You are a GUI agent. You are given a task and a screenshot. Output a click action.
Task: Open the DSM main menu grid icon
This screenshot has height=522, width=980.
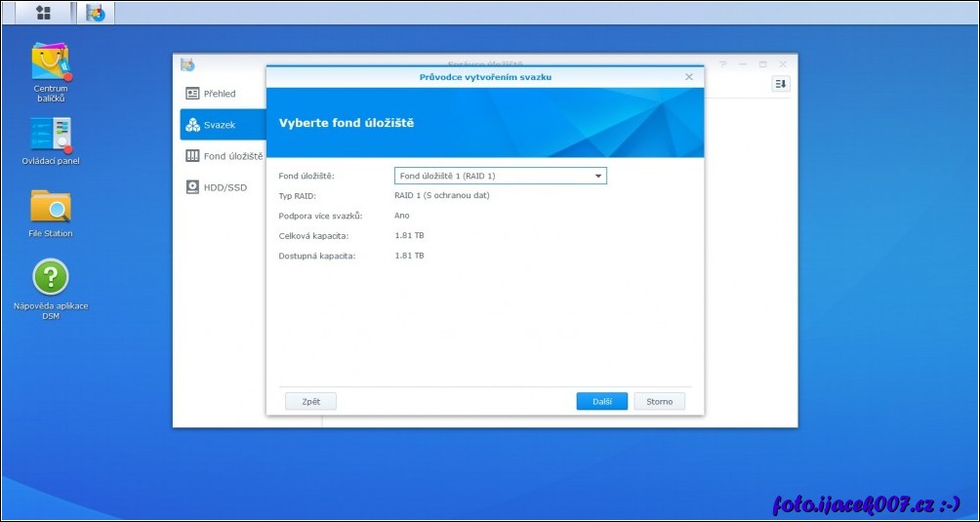click(x=43, y=13)
